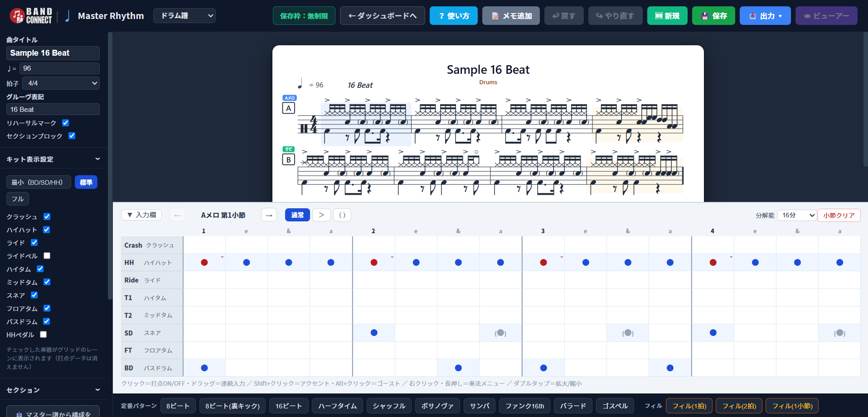The image size is (868, 417).
Task: Apply the ボサノヴァ preset pattern
Action: [x=437, y=406]
